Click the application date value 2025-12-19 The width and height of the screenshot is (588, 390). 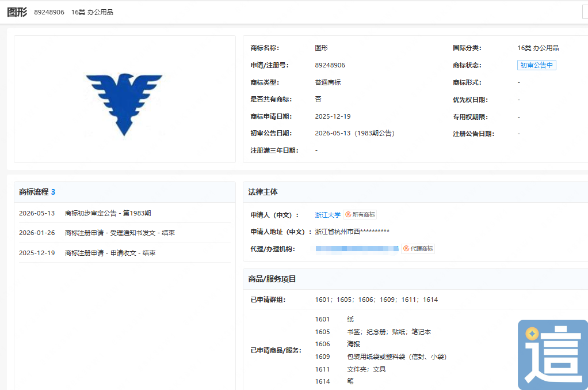pos(333,116)
